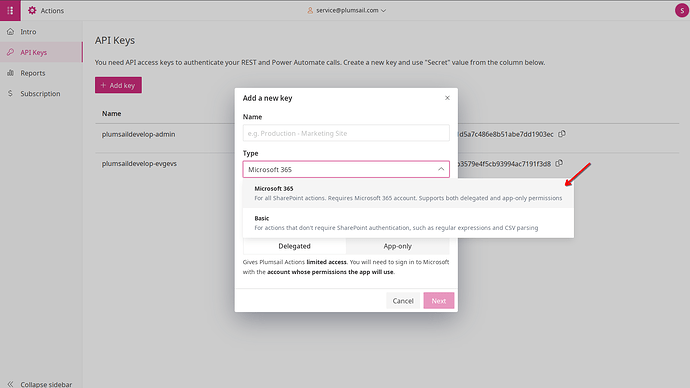Click the Type combo box showing Microsoft 365
Viewport: 690px width, 388px height.
click(346, 169)
